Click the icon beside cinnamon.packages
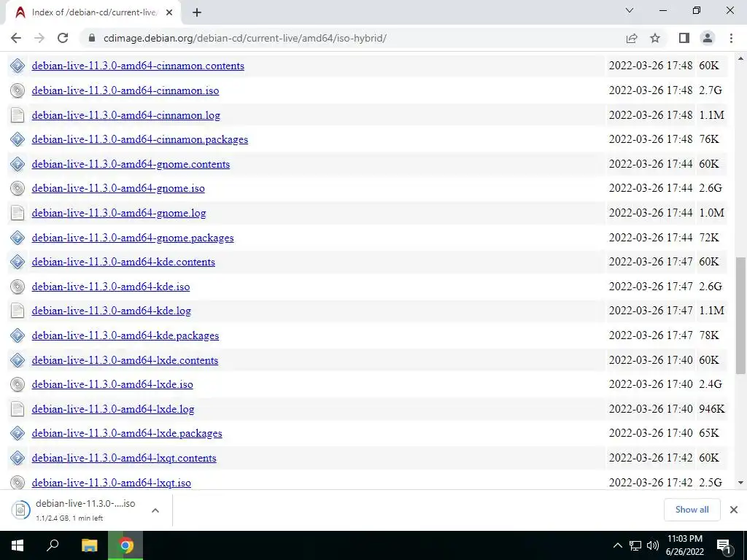Image resolution: width=747 pixels, height=560 pixels. coord(18,139)
